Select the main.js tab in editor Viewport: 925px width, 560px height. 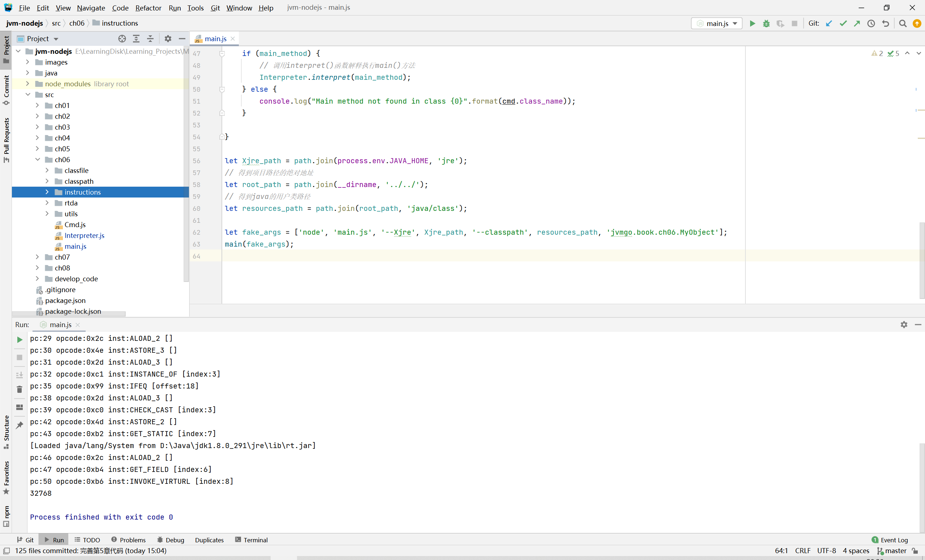click(x=215, y=38)
